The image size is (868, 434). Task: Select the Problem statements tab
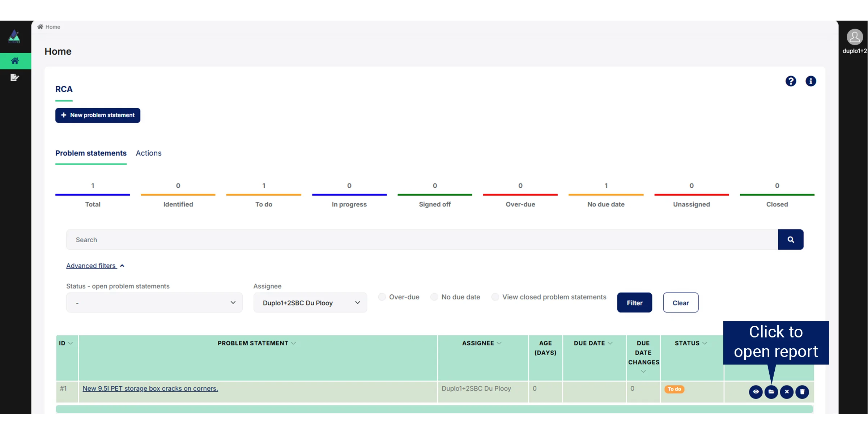91,153
